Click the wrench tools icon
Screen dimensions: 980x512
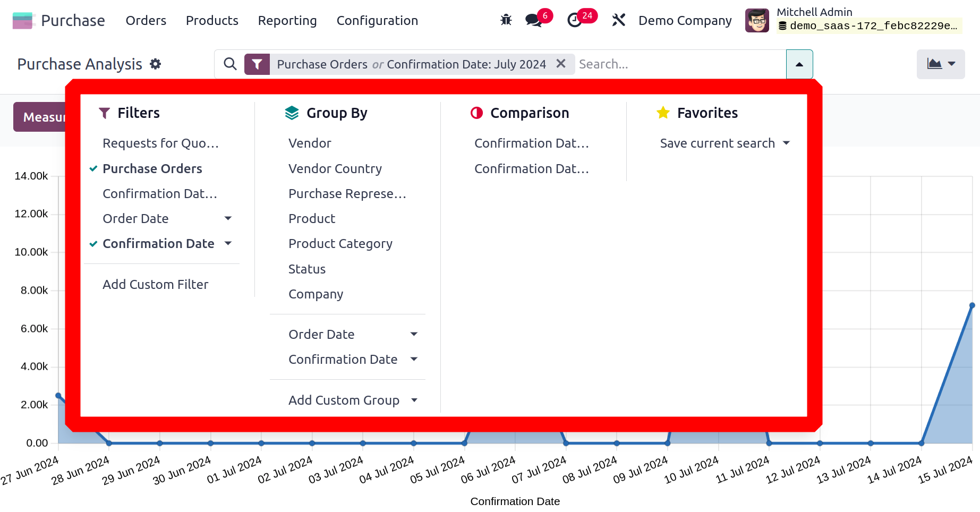click(618, 20)
